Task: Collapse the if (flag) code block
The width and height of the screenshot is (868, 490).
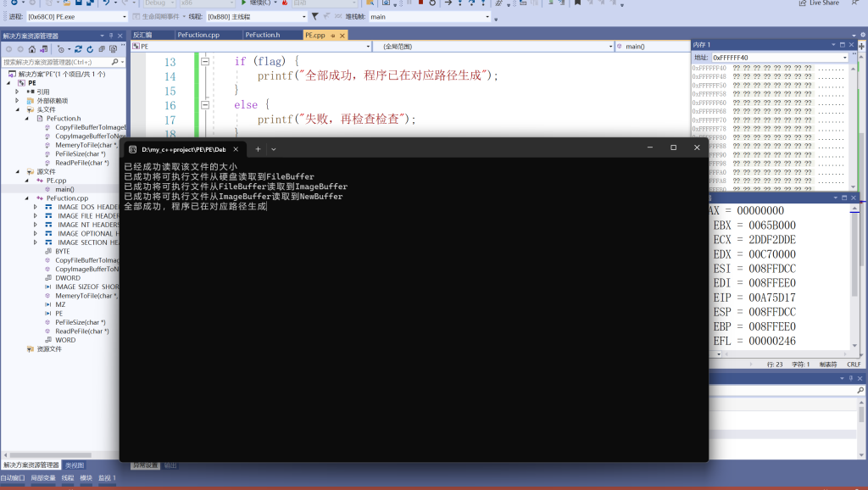Action: tap(204, 62)
